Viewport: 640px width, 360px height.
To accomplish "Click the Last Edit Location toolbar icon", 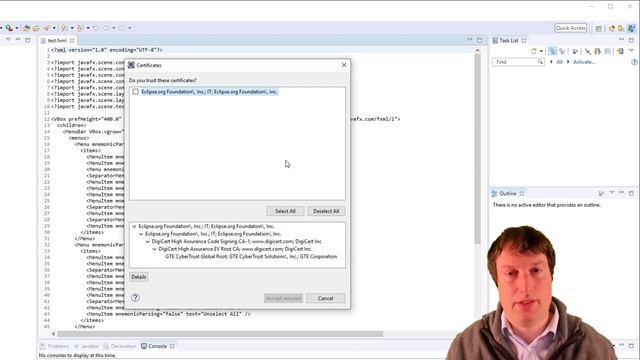I will tap(96, 28).
